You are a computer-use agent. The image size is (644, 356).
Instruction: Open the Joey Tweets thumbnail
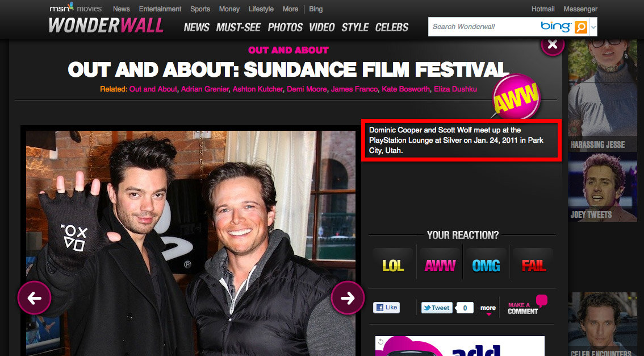(603, 187)
